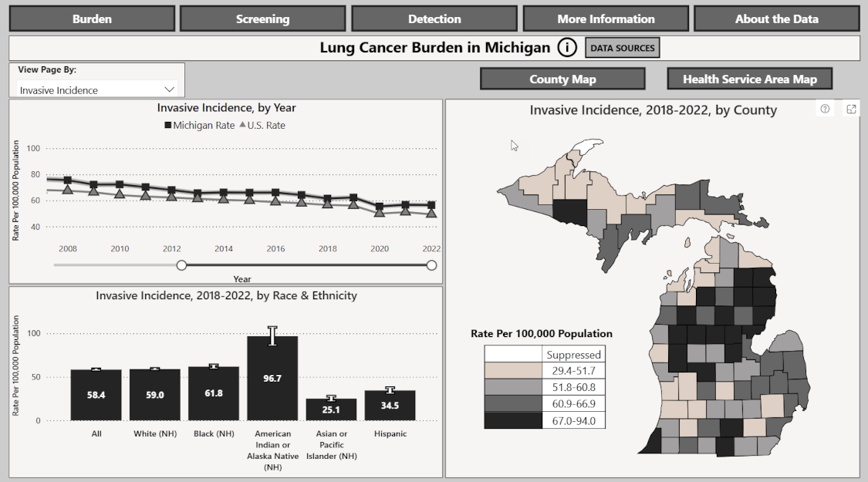This screenshot has height=482, width=868.
Task: Select the Asian or Pacific Islander bar 25.1
Action: point(331,410)
